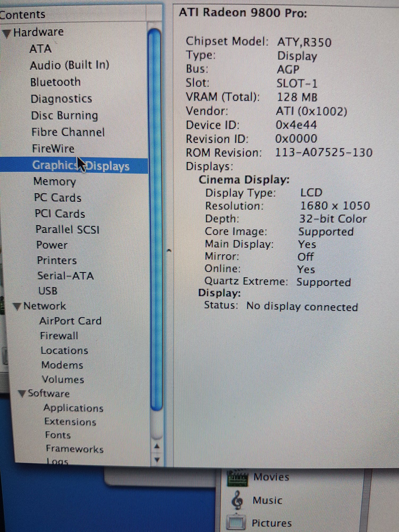Open Applications under Software

click(73, 408)
